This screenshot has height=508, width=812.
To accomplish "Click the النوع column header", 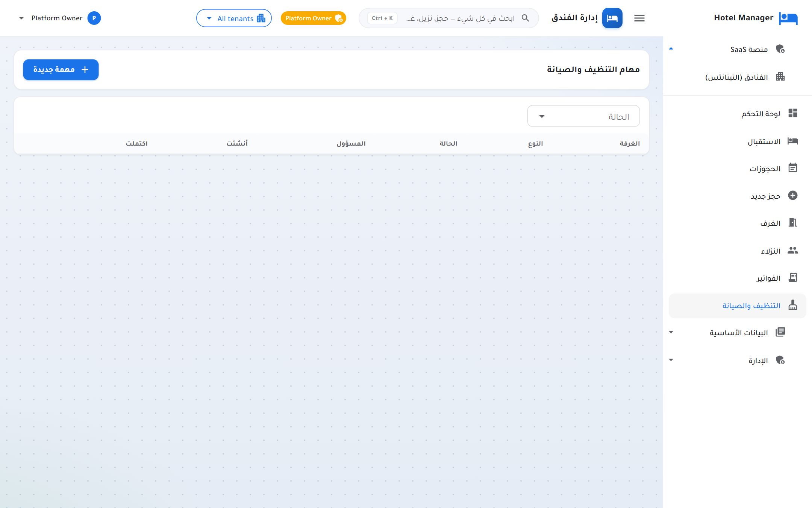I will tap(535, 143).
